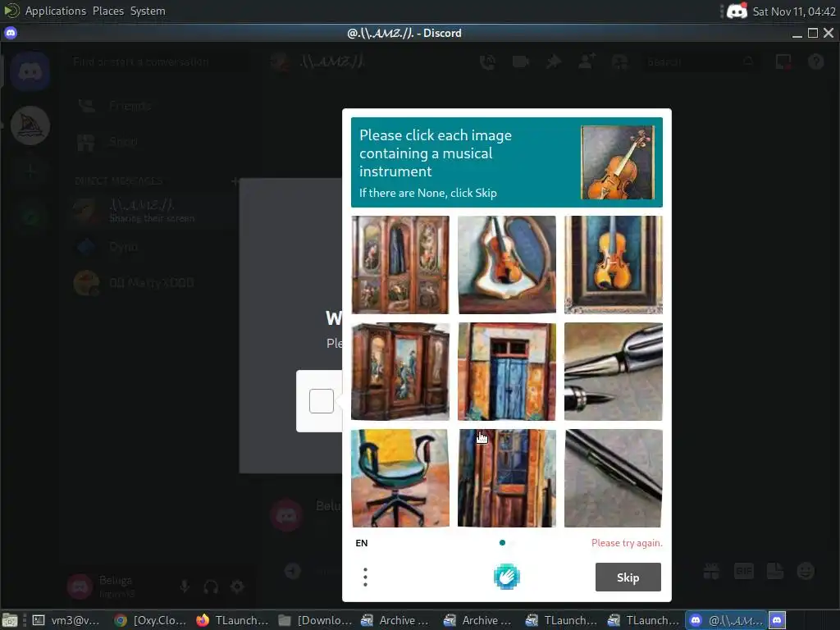Click the example violin image in header

click(x=618, y=162)
